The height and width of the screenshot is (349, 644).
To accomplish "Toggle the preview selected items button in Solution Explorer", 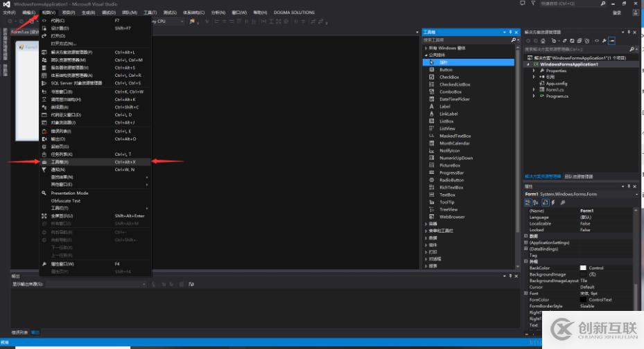I will pyautogui.click(x=612, y=41).
